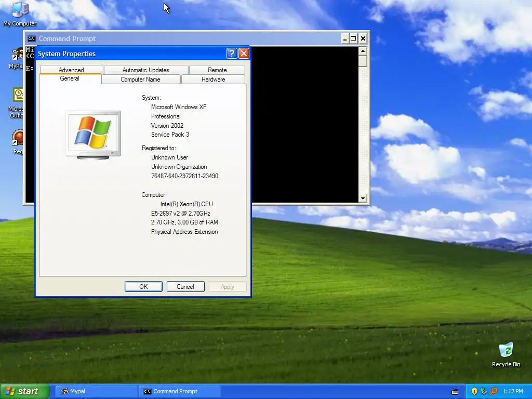This screenshot has width=532, height=399.
Task: Click the help question mark in System Properties
Action: (x=232, y=54)
